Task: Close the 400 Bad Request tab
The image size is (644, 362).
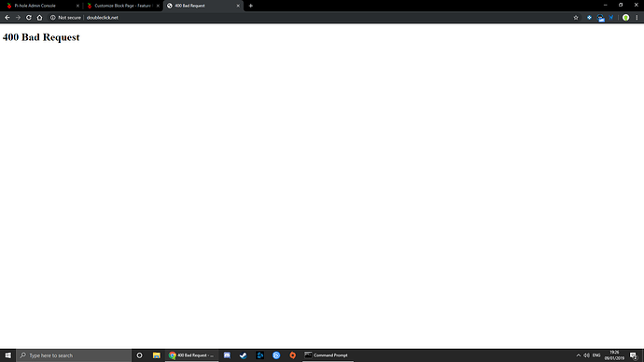Action: click(238, 6)
